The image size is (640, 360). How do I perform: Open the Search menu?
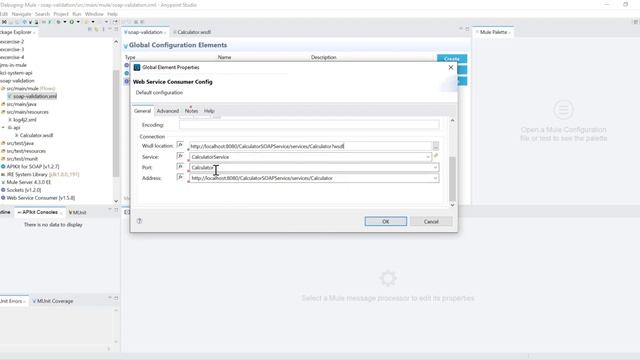42,14
